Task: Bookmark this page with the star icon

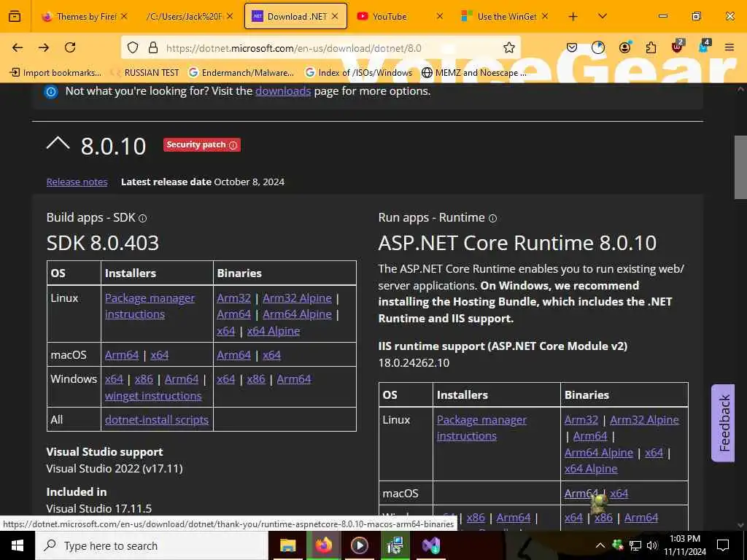Action: [x=508, y=47]
